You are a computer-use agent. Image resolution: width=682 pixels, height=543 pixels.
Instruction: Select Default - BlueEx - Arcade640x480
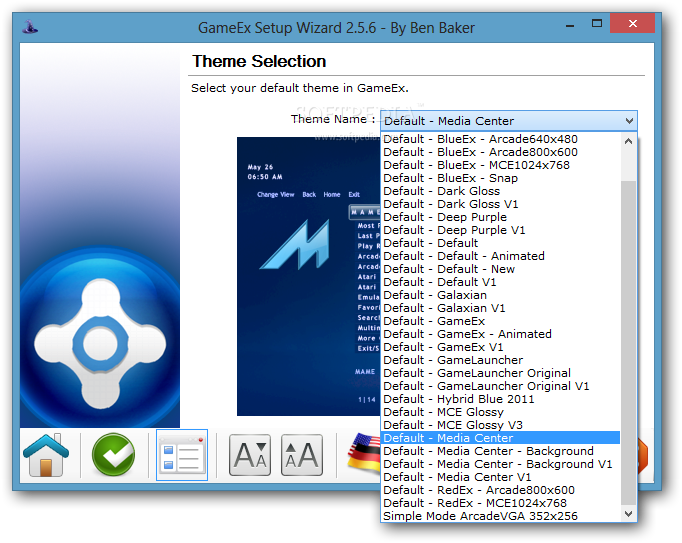500,139
